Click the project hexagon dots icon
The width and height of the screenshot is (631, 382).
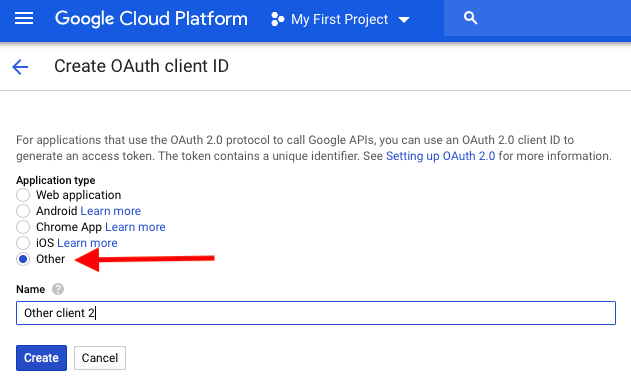277,19
